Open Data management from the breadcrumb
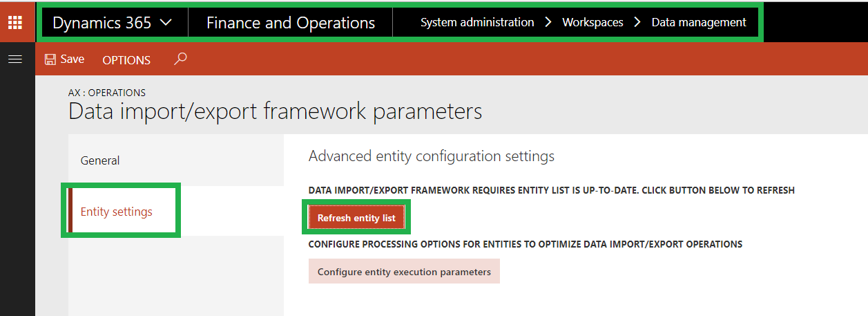Viewport: 868px width, 316px height. [699, 22]
